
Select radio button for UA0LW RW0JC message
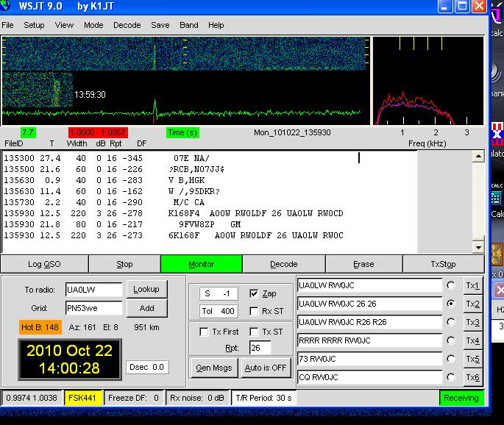point(450,285)
